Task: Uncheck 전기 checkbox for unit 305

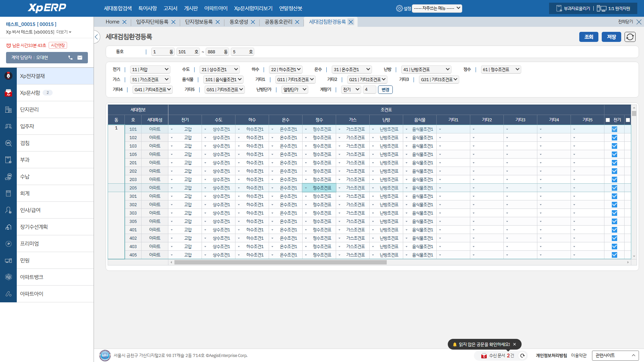Action: (x=614, y=221)
